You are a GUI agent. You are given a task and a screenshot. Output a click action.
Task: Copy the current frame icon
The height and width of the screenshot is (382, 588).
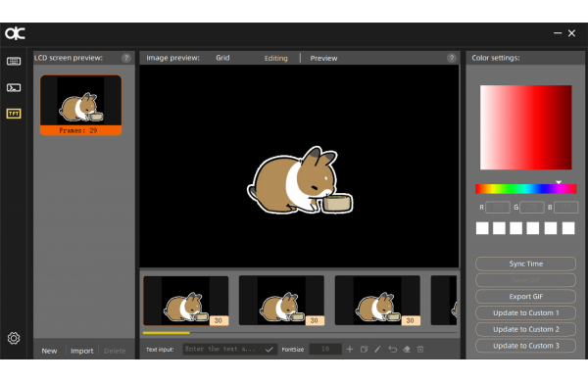(364, 349)
